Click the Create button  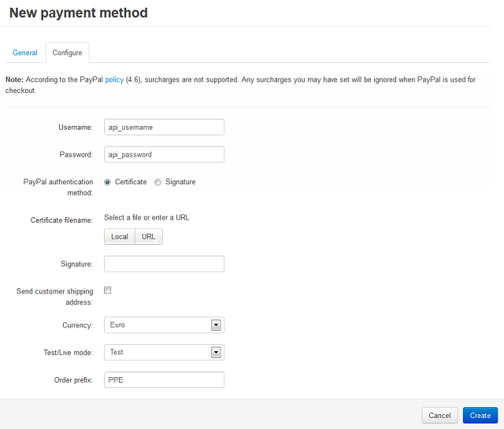pos(480,415)
